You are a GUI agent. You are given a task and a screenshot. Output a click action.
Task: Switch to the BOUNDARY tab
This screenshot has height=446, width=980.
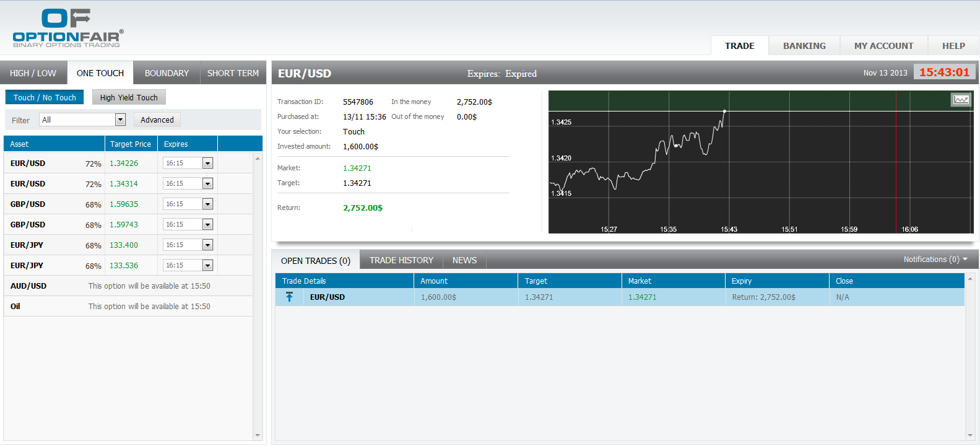(x=167, y=73)
